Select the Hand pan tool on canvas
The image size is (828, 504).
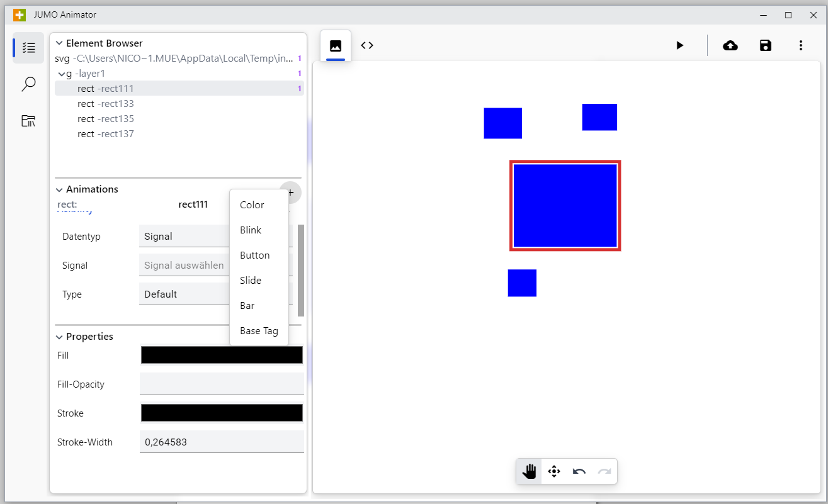click(528, 471)
